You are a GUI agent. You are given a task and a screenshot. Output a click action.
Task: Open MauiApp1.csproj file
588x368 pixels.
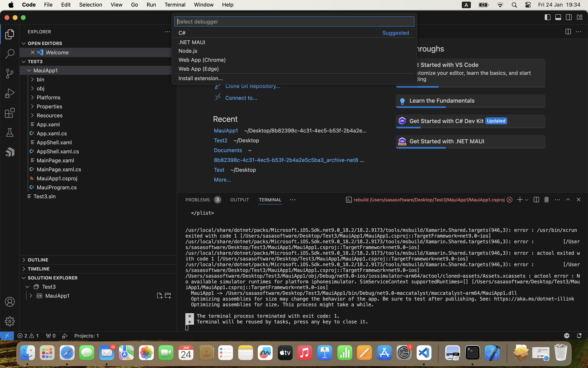57,178
